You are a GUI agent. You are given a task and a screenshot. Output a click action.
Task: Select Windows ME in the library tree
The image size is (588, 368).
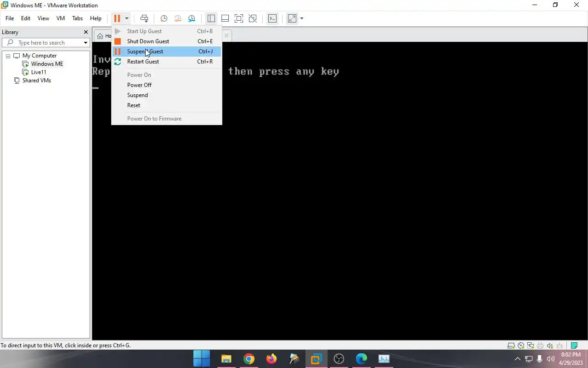(47, 64)
